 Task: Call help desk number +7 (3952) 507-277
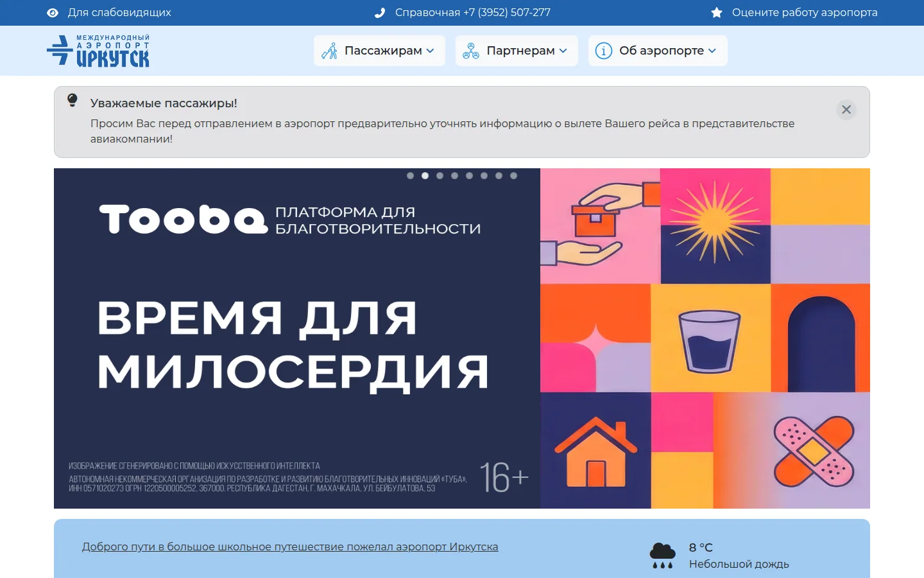[473, 12]
